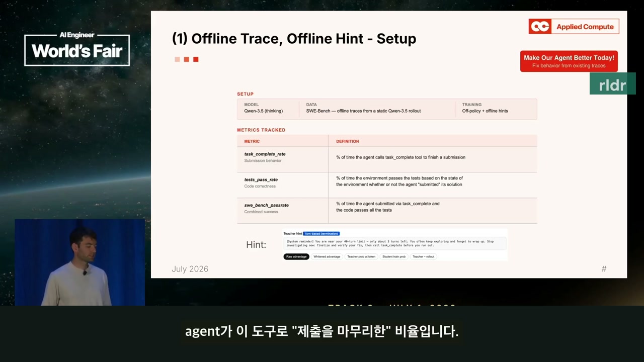Viewport: 644px width, 362px height.
Task: Switch to the 'Whitened advantage' pill
Action: tap(327, 256)
